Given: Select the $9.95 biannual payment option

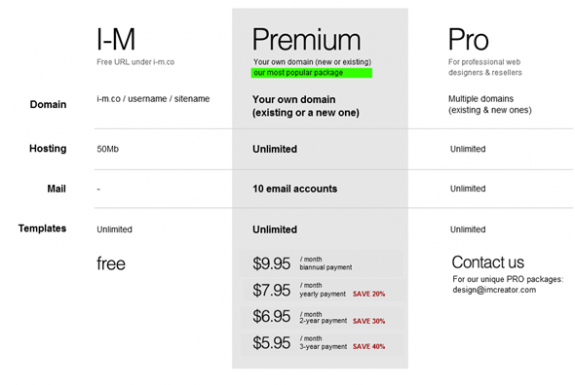Looking at the screenshot, I should point(321,263).
